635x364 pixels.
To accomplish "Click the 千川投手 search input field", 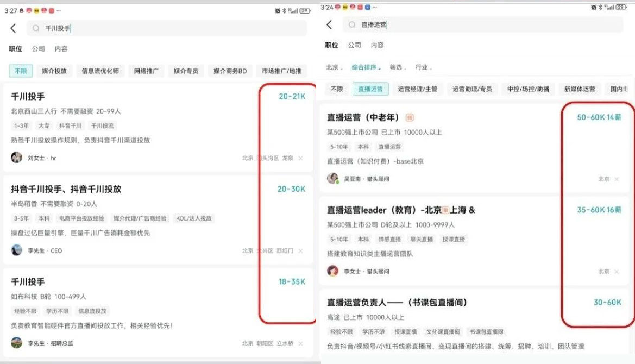I will (x=163, y=28).
